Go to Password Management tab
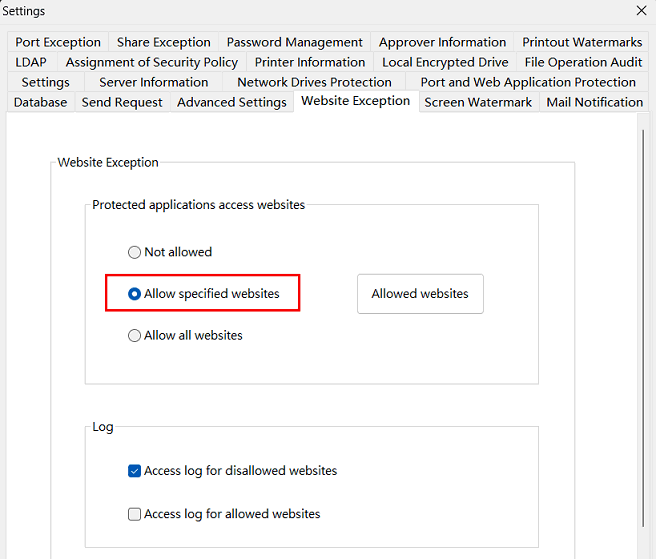This screenshot has height=559, width=656. (294, 42)
